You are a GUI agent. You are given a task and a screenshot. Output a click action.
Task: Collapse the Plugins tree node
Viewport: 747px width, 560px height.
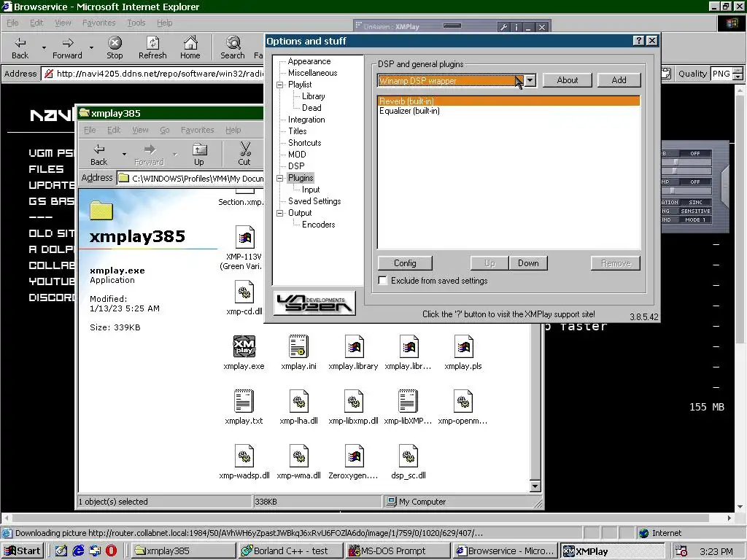point(280,178)
